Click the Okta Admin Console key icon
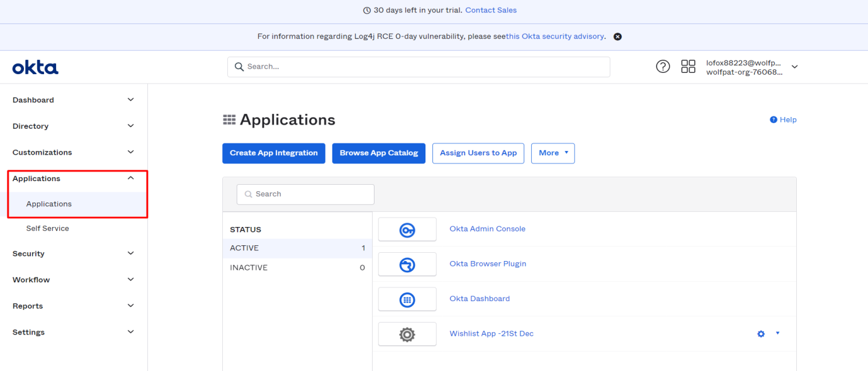 tap(407, 230)
